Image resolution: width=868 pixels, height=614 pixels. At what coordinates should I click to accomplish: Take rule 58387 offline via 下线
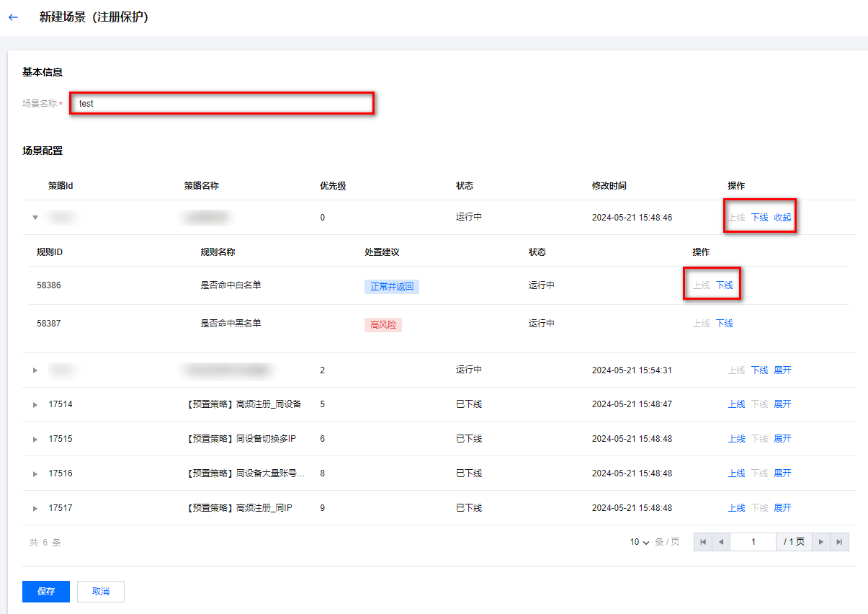(x=724, y=324)
